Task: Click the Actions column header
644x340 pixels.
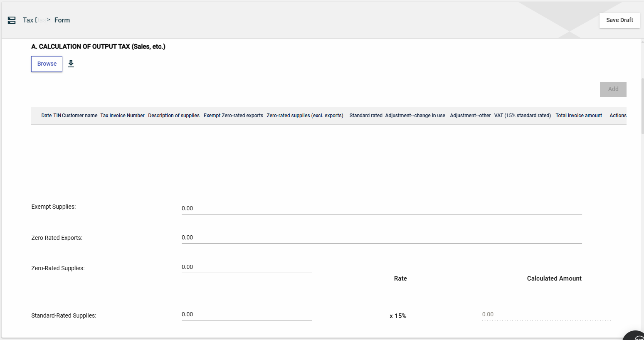Action: pos(617,116)
